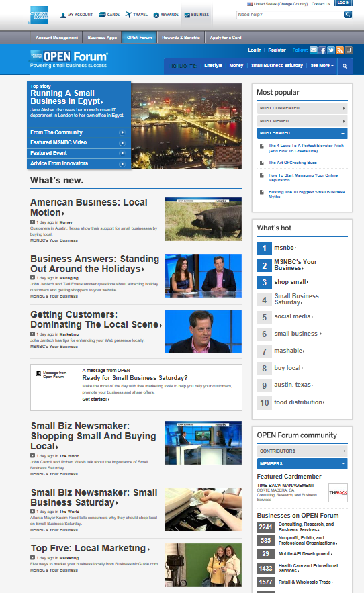364x593 pixels.
Task: Expand Featured Event section
Action: (x=79, y=153)
